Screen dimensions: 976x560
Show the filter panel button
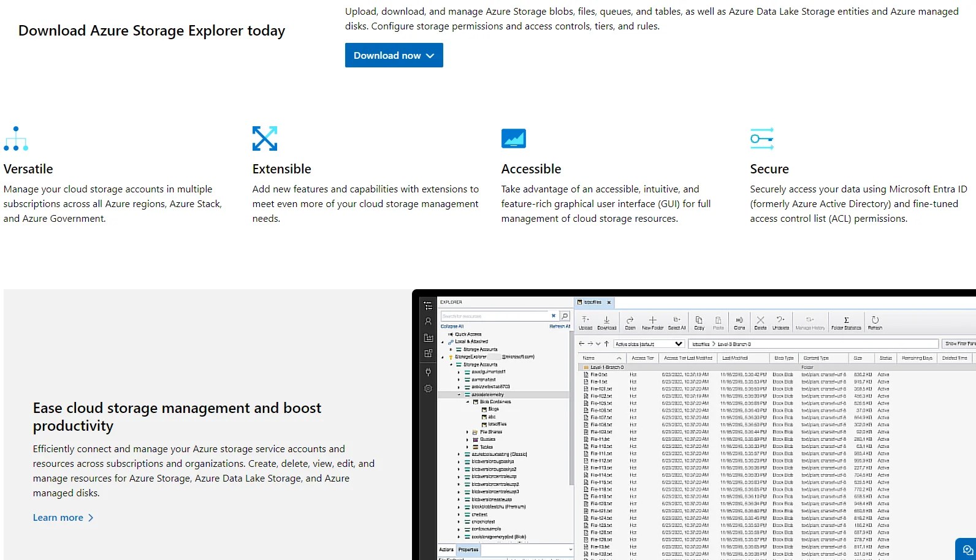coord(959,344)
